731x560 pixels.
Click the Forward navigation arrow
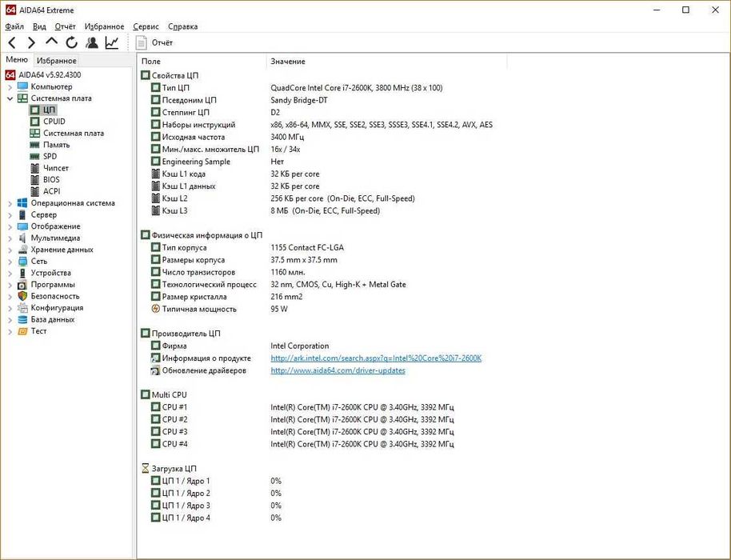(x=31, y=43)
